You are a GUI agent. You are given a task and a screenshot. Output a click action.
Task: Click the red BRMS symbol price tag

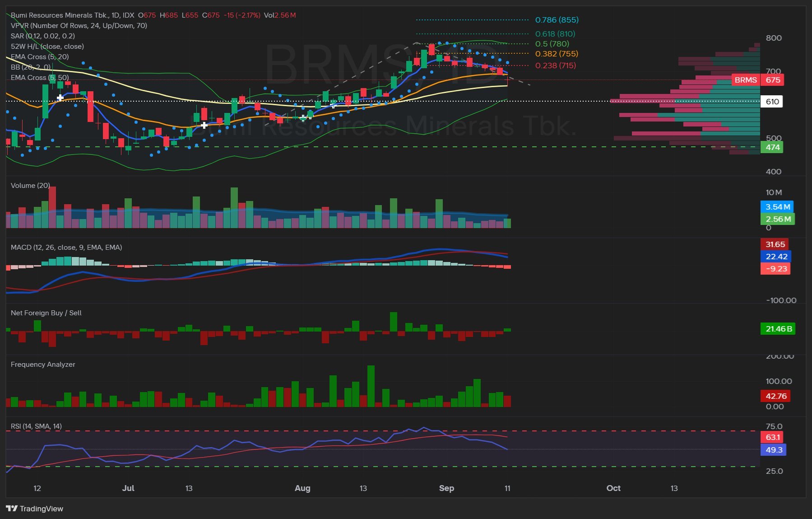click(x=746, y=80)
